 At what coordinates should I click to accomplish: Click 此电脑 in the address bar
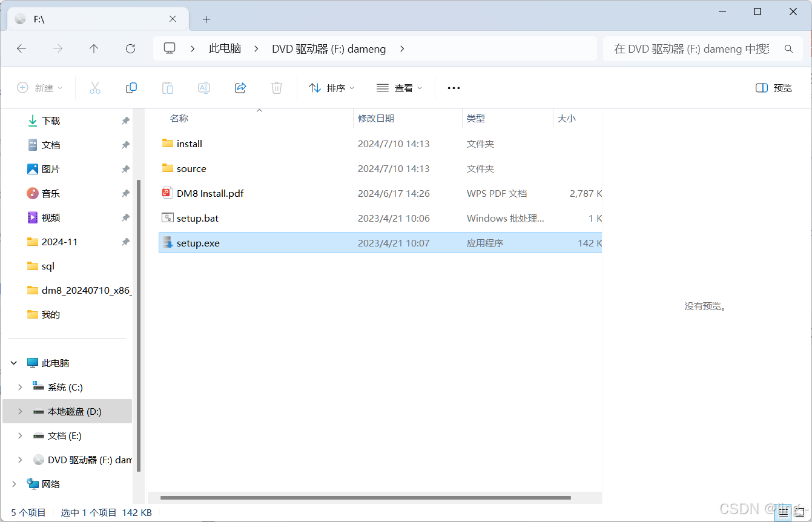[225, 48]
